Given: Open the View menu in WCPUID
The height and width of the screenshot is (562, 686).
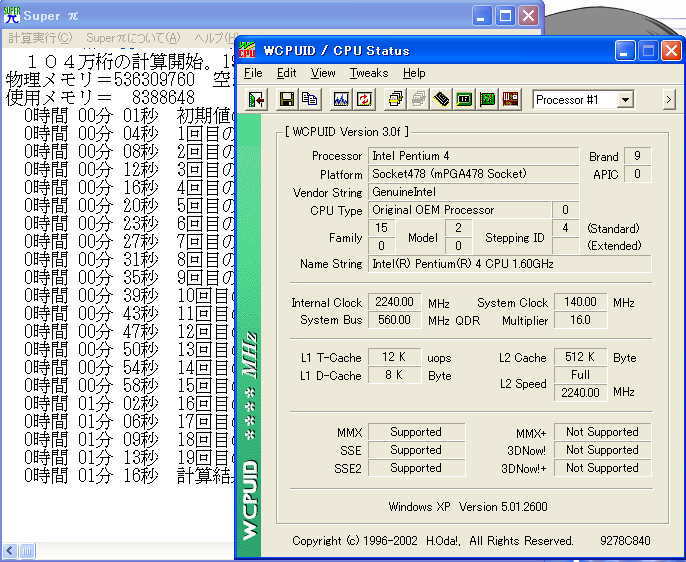Looking at the screenshot, I should coord(323,73).
